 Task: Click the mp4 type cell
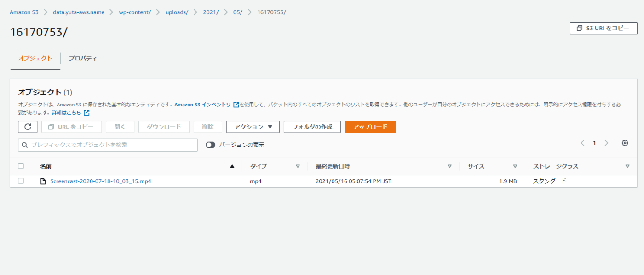[x=256, y=181]
